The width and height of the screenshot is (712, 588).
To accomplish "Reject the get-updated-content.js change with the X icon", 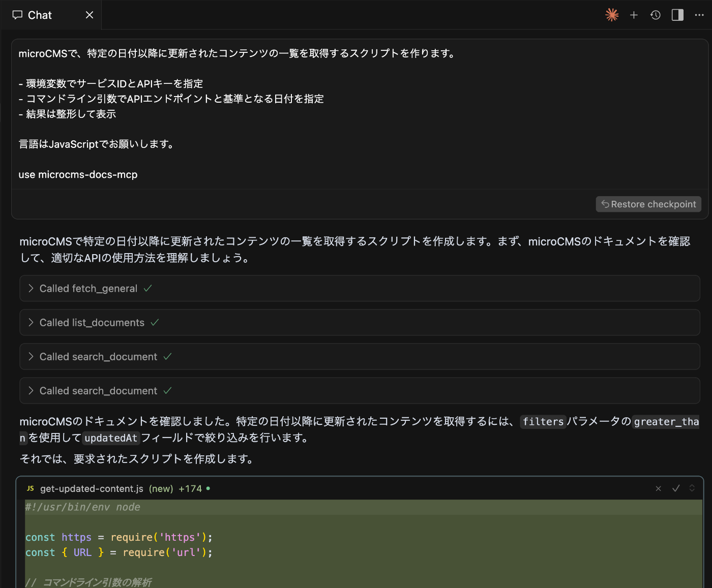I will (x=659, y=488).
